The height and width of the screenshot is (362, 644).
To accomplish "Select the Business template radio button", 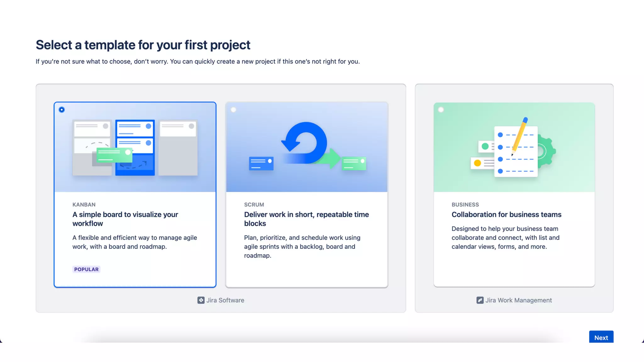I will coord(441,110).
